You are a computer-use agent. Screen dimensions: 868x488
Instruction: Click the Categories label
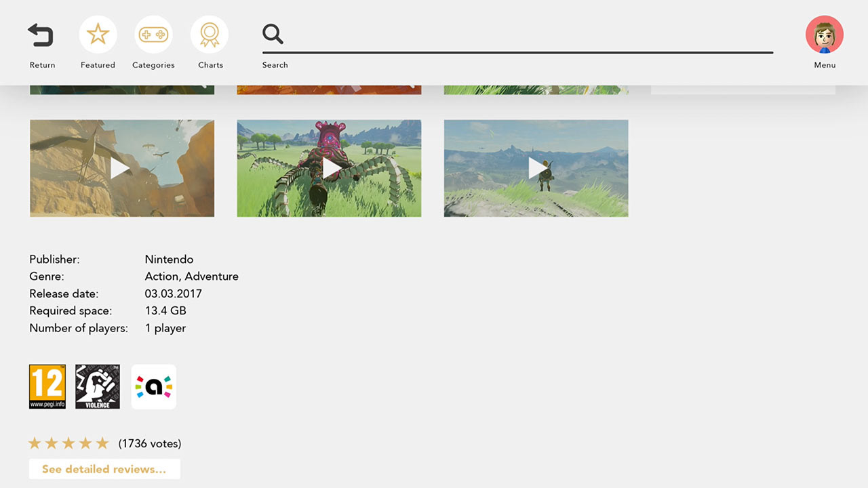153,65
